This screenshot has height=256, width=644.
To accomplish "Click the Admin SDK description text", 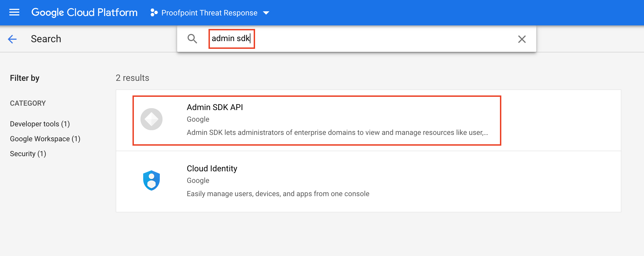I will tap(337, 132).
